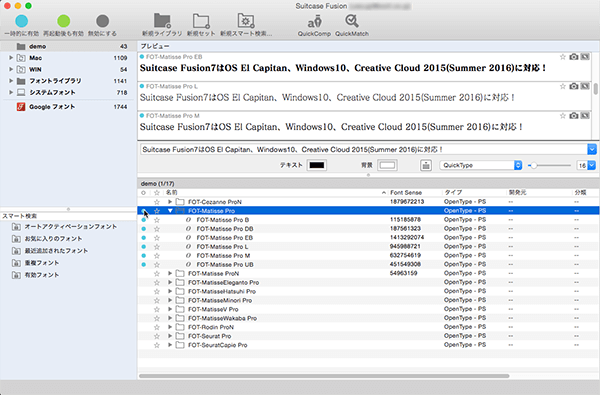The image size is (600, 395).
Task: Click the preview pane vertical scrollbar
Action: click(596, 89)
